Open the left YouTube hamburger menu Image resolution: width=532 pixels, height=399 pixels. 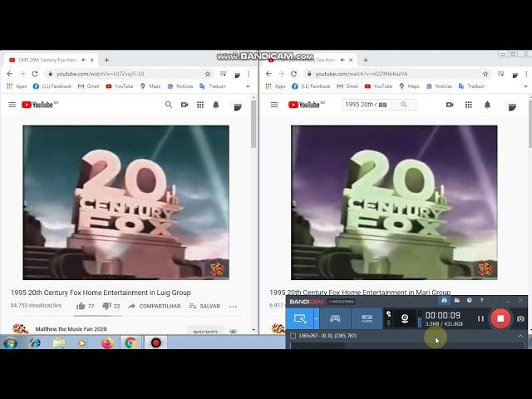[12, 105]
